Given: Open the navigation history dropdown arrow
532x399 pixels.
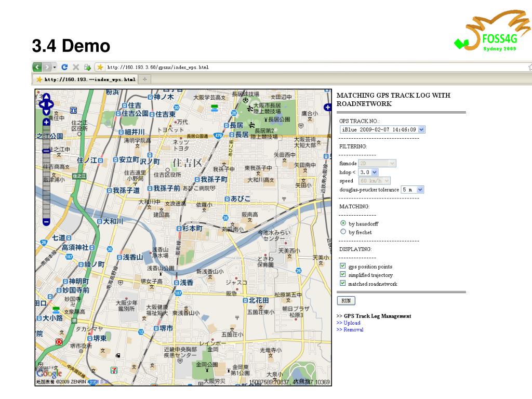Looking at the screenshot, I should point(55,67).
